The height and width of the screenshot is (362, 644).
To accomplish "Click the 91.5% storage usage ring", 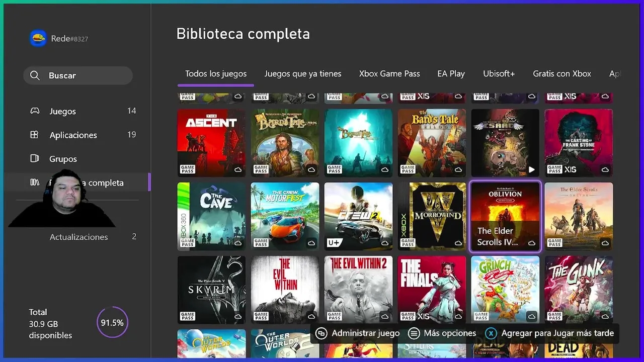I will 112,323.
